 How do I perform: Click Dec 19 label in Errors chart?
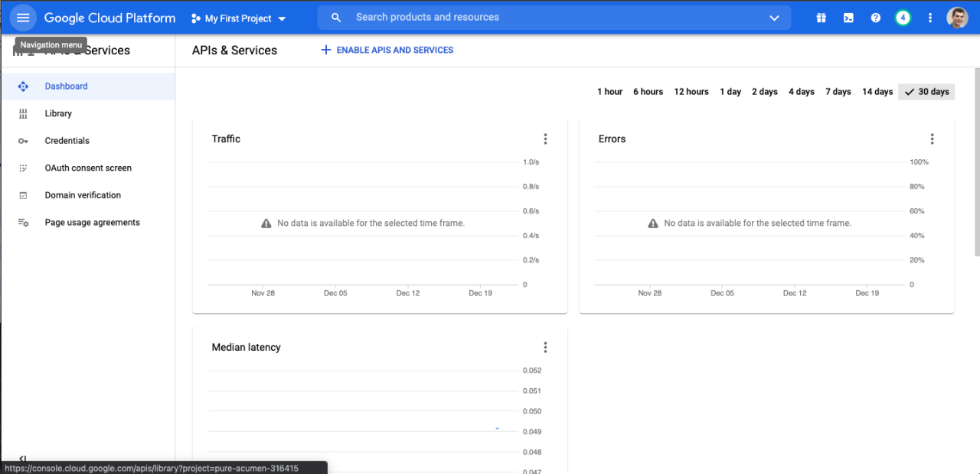[x=867, y=293]
